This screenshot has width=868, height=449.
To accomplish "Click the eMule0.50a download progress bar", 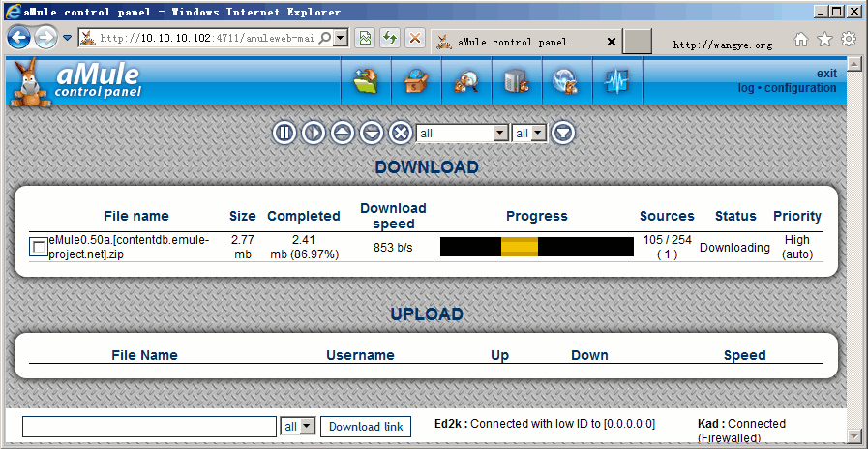I will pyautogui.click(x=537, y=247).
